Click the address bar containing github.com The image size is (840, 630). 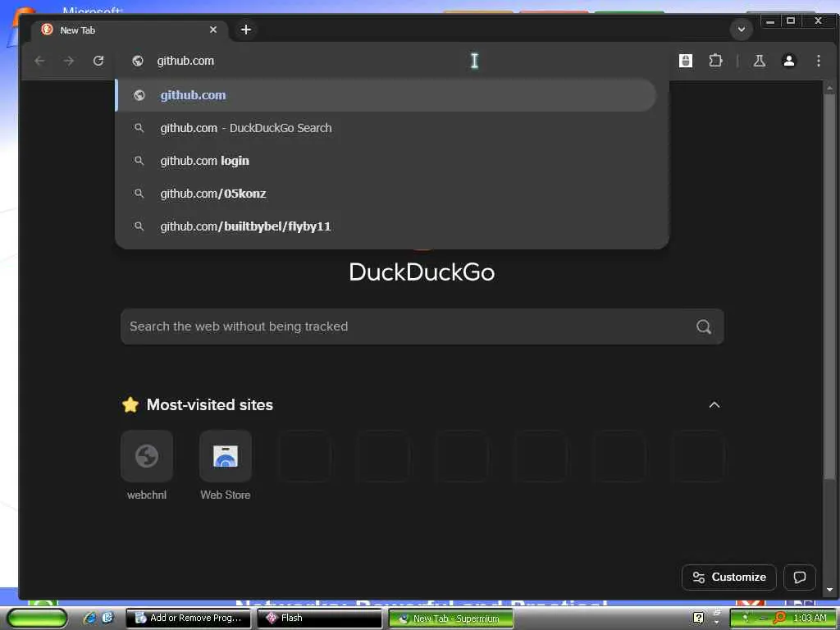[x=391, y=61]
